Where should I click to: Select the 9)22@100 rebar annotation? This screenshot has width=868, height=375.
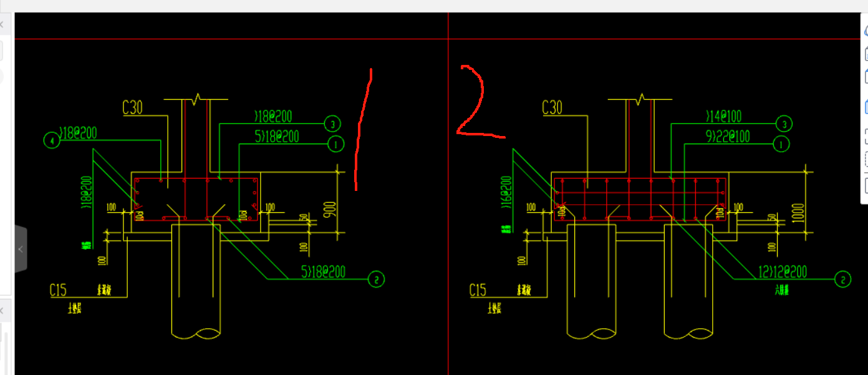[728, 136]
